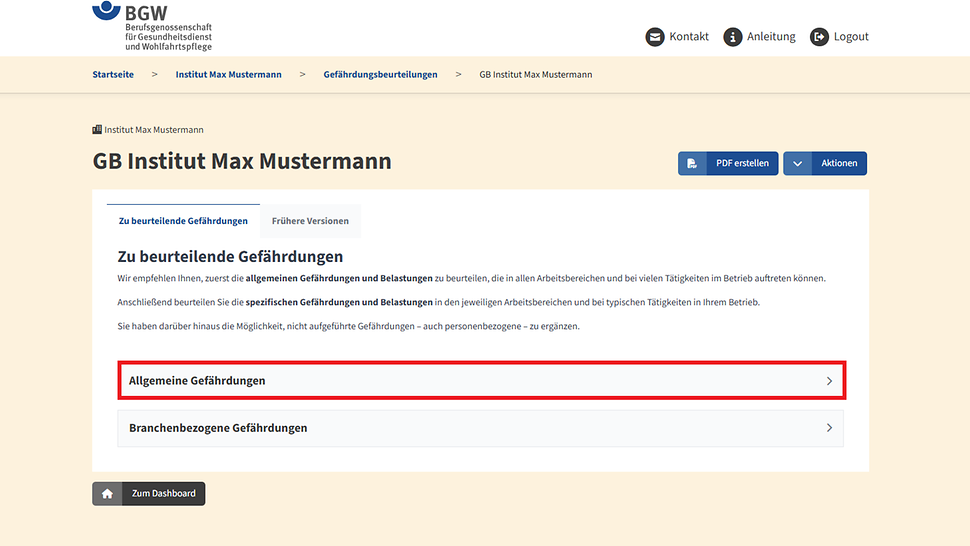
Task: Open the Branchenbezogene Gefährdungen row
Action: coord(480,428)
